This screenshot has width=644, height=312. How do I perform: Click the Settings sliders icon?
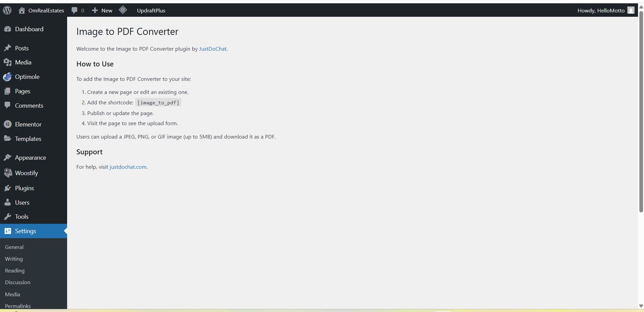click(8, 231)
